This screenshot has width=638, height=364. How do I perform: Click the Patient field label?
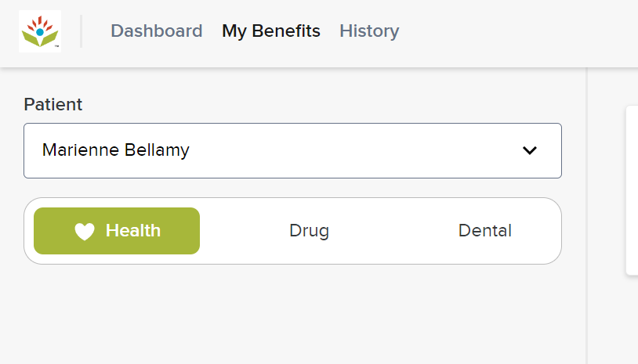(x=53, y=104)
